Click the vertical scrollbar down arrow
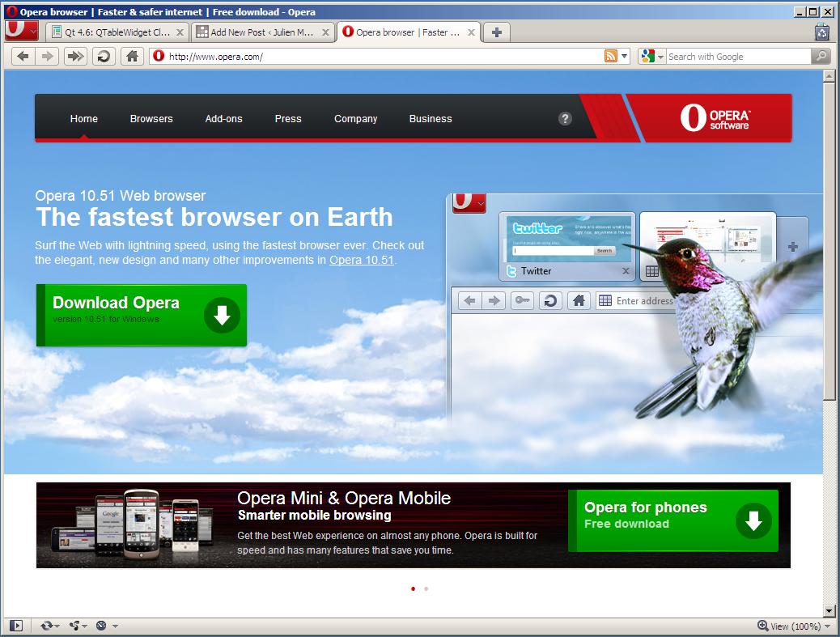This screenshot has width=840, height=637. (829, 611)
